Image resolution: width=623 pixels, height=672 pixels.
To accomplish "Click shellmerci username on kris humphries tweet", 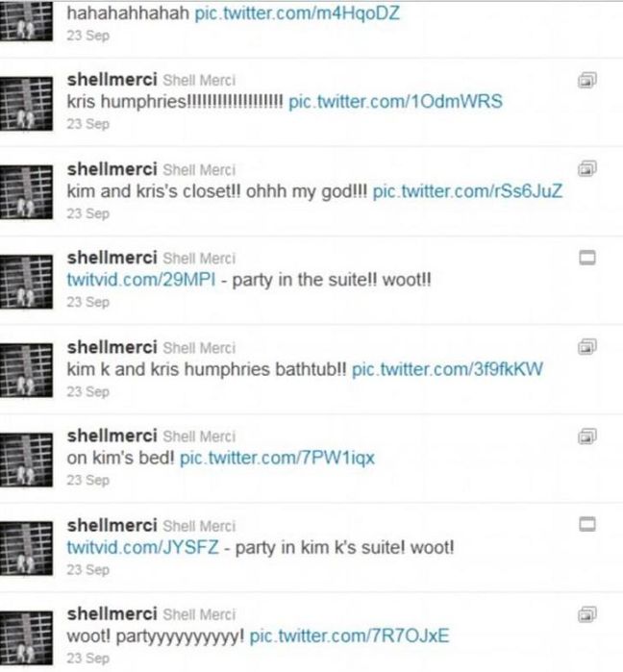I will coord(112,79).
